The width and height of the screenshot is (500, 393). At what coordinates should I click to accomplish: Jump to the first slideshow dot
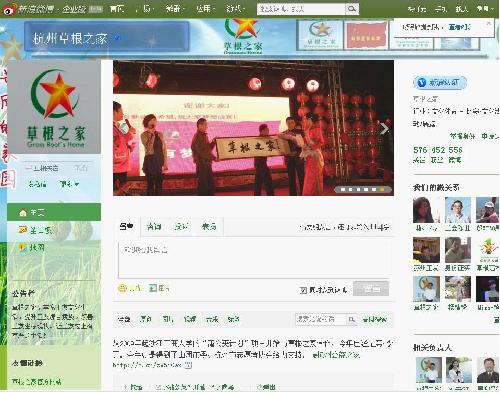(x=342, y=189)
